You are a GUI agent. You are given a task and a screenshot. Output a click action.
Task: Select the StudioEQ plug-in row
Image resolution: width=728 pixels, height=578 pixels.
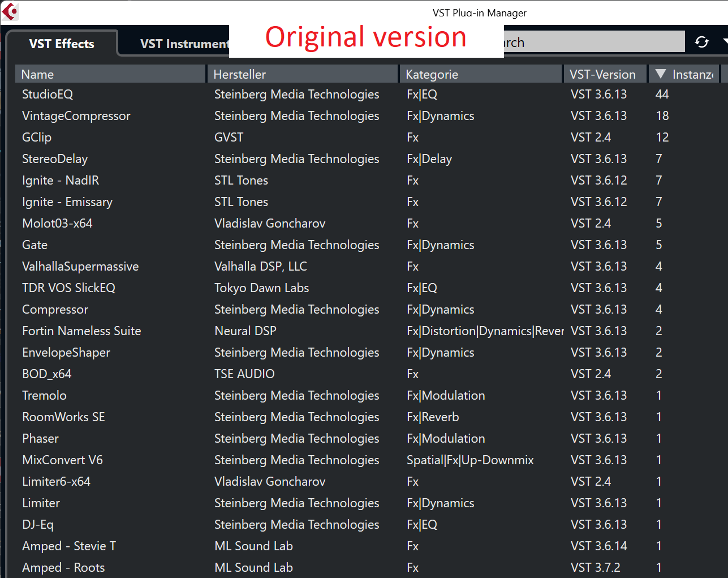pos(48,95)
